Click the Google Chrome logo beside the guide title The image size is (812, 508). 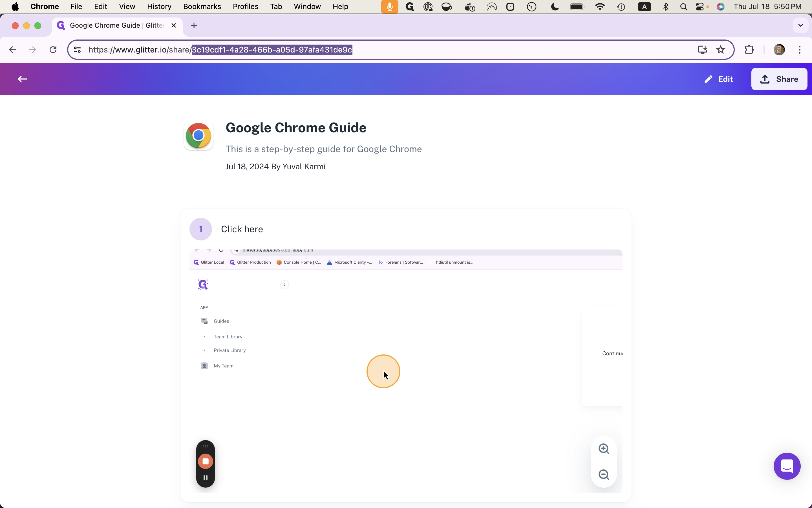198,136
